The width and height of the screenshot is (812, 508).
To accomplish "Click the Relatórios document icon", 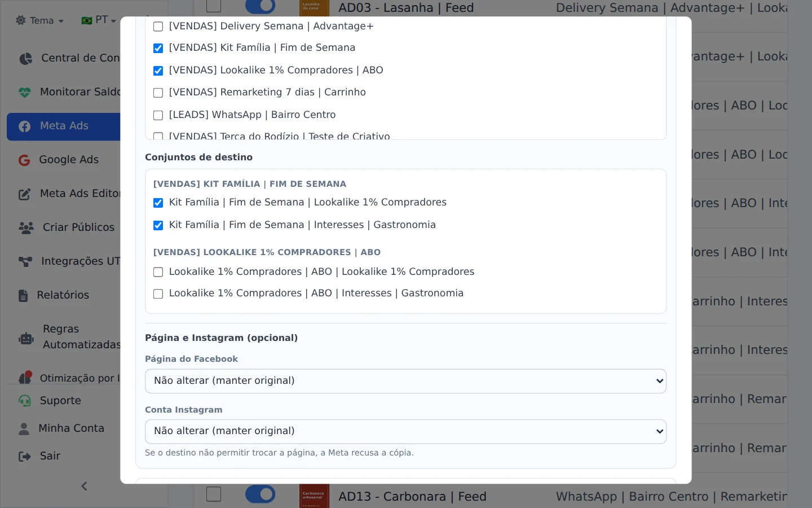I will 23,295.
